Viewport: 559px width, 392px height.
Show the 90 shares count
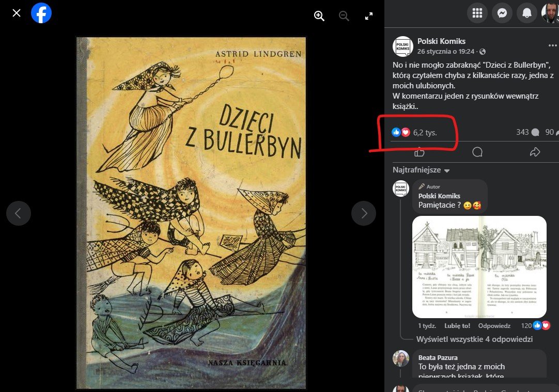click(552, 132)
